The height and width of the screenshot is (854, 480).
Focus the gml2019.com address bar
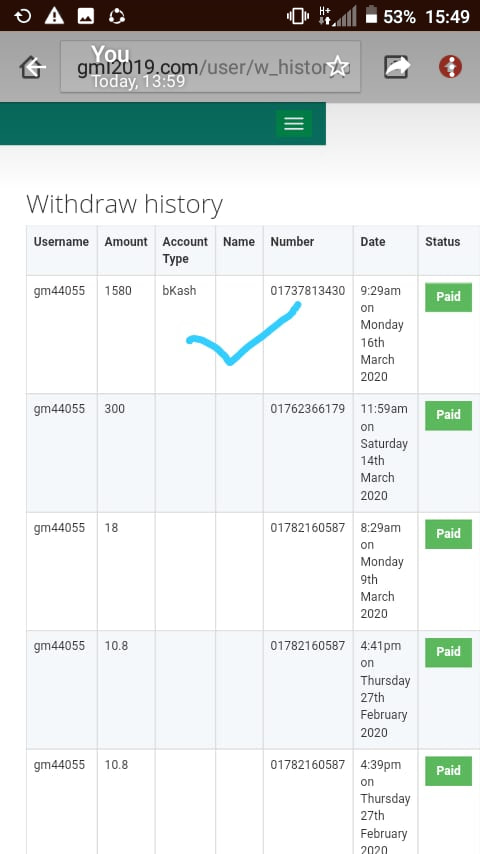pyautogui.click(x=210, y=67)
